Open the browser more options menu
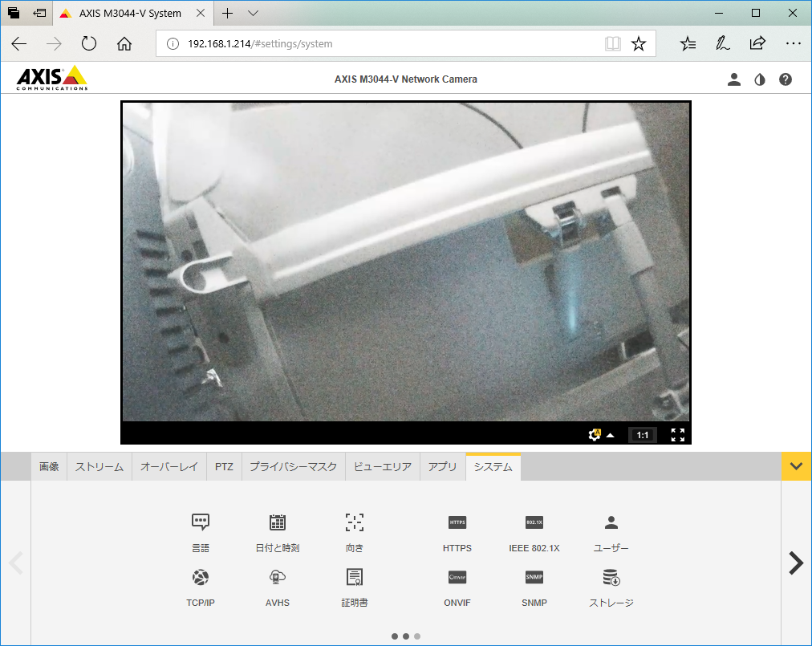 793,43
